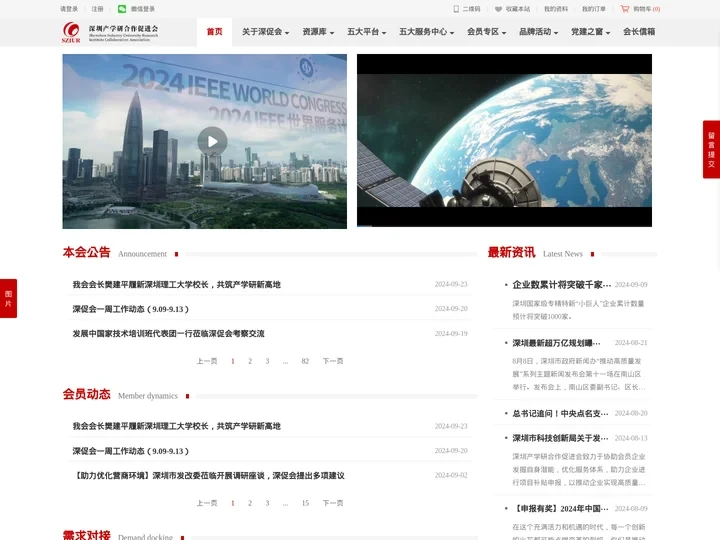This screenshot has width=720, height=540.
Task: Open first 本会公告 article about 樊建平
Action: click(176, 285)
